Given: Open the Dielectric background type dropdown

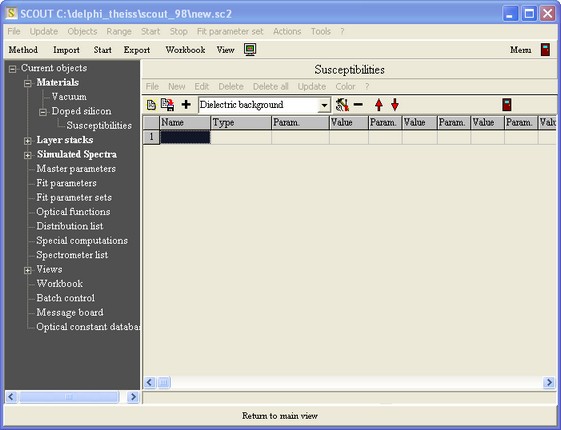Looking at the screenshot, I should point(324,105).
